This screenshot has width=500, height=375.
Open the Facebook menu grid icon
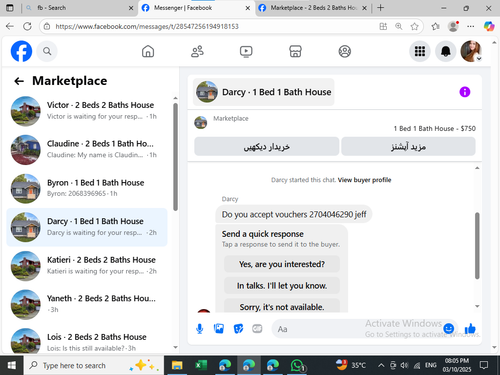coord(420,51)
